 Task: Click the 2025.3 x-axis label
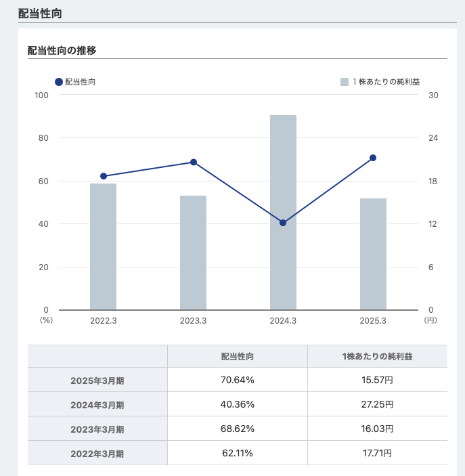(373, 320)
